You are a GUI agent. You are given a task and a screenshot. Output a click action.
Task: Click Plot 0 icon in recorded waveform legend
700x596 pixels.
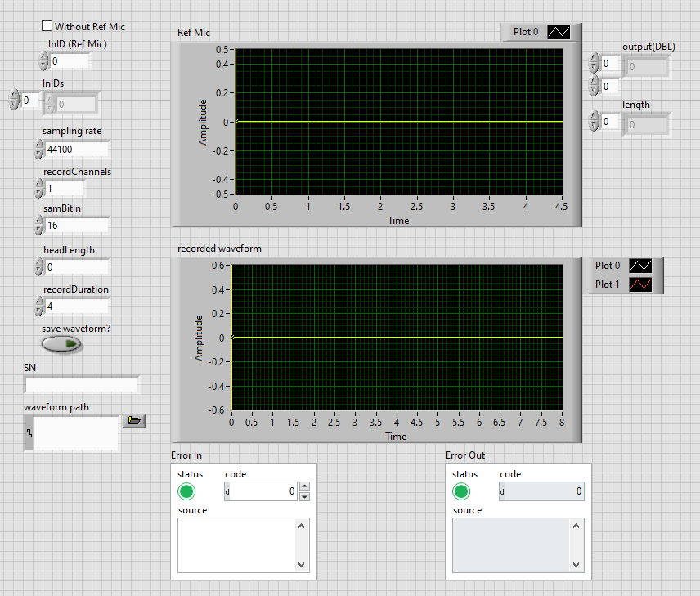[x=639, y=266]
